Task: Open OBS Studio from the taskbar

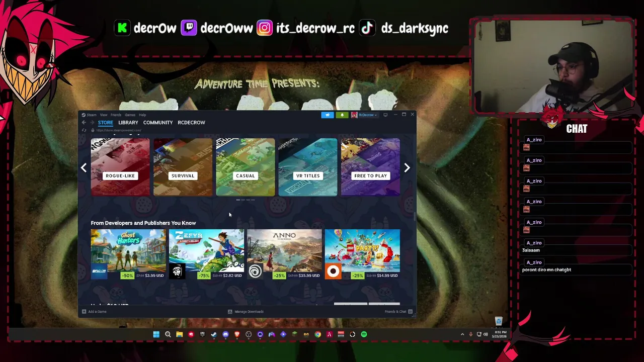Action: (x=249, y=334)
